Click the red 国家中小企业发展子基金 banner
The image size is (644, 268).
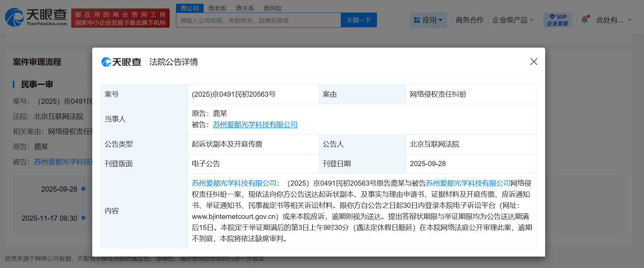pyautogui.click(x=120, y=18)
